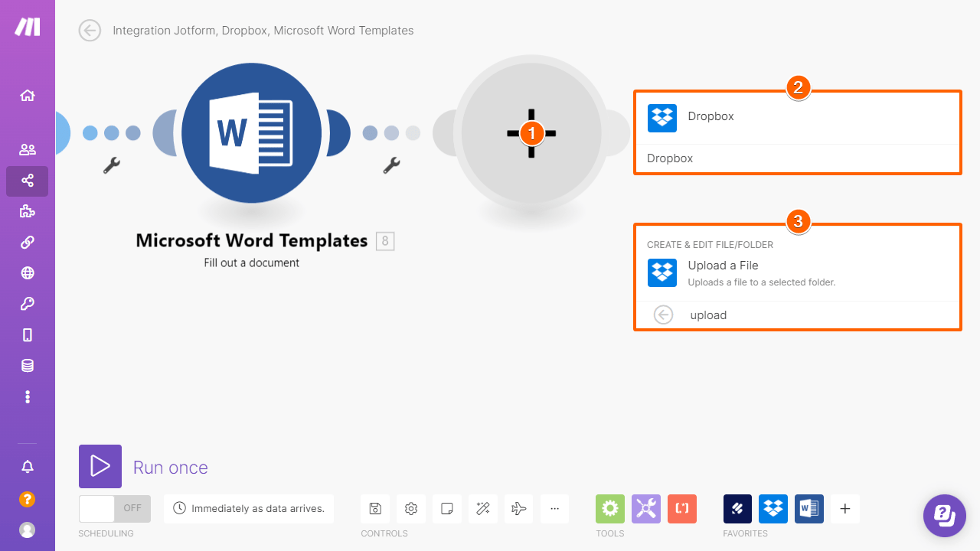Image resolution: width=980 pixels, height=551 pixels.
Task: Open Webhooks via the globe icon
Action: click(28, 273)
